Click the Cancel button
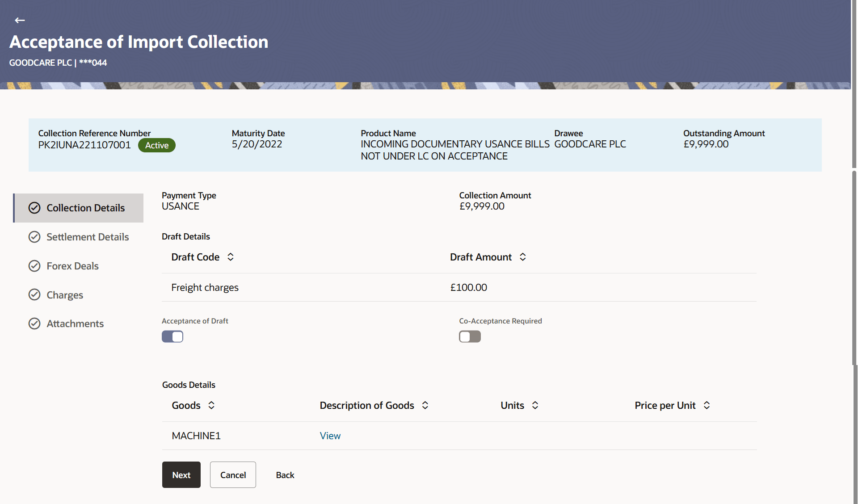 coord(233,475)
